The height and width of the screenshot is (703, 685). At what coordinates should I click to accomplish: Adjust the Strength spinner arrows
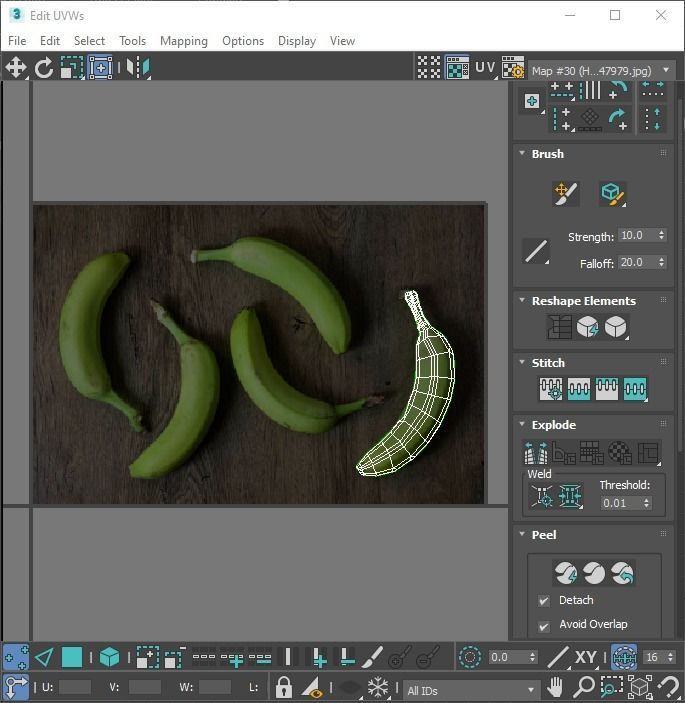pos(661,235)
